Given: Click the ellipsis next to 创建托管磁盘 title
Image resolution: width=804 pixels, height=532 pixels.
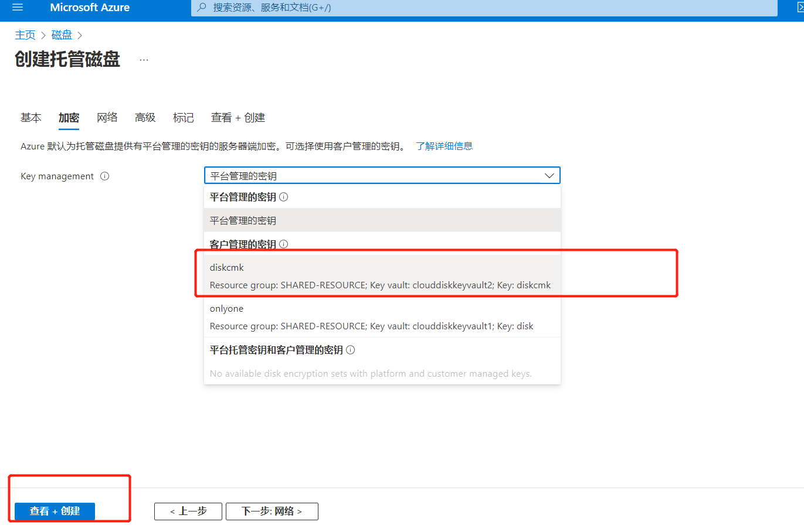Looking at the screenshot, I should tap(143, 59).
